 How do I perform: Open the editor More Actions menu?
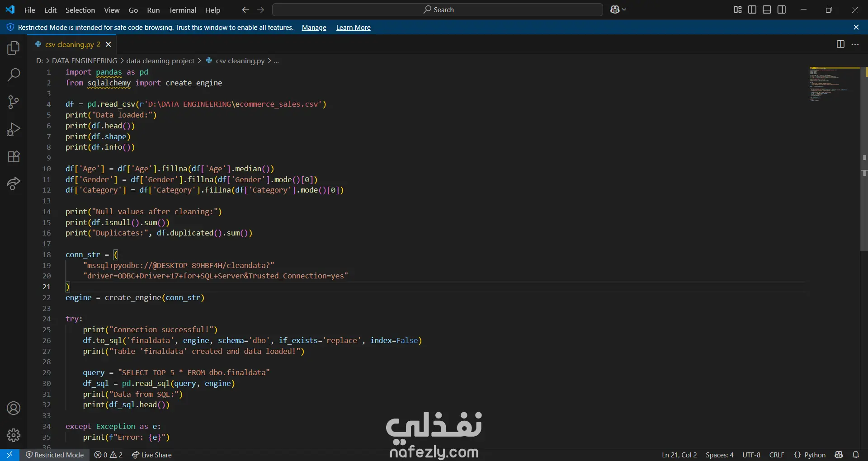pos(855,44)
